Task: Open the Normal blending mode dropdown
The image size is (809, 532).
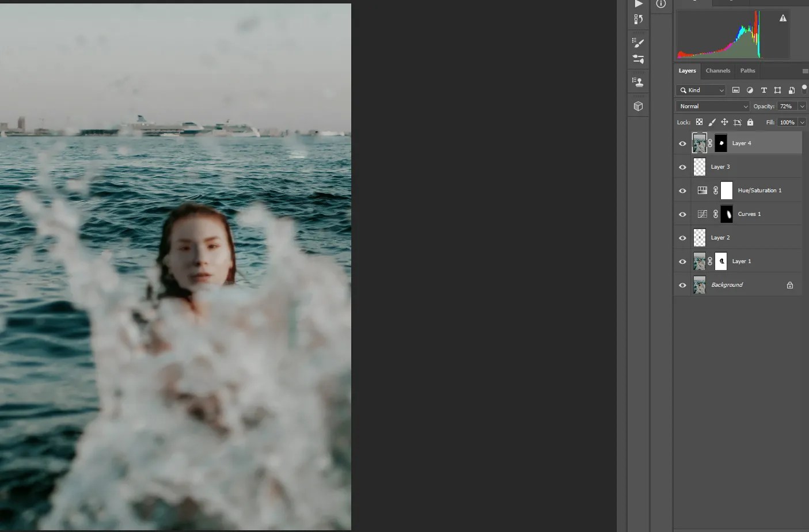Action: (x=712, y=106)
